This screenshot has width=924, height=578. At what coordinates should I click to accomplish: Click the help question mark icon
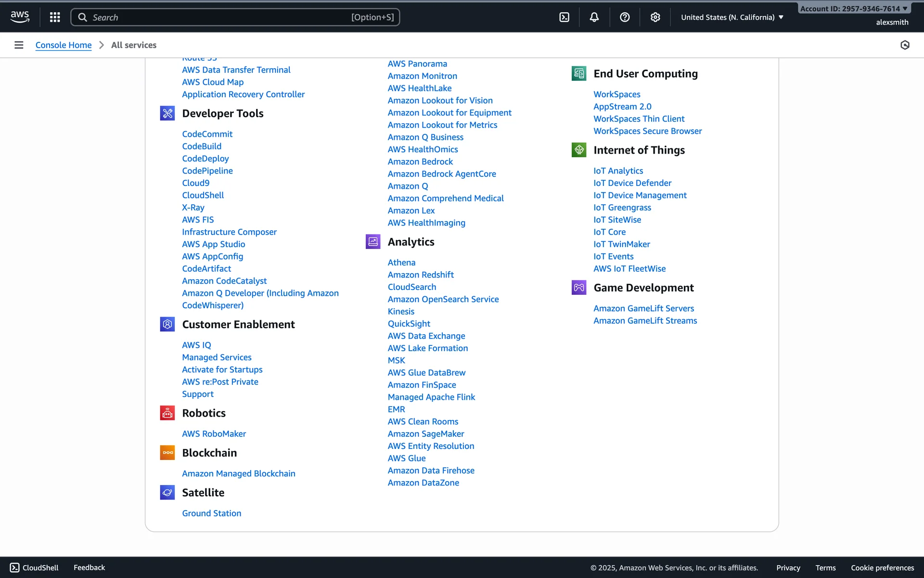pos(625,17)
